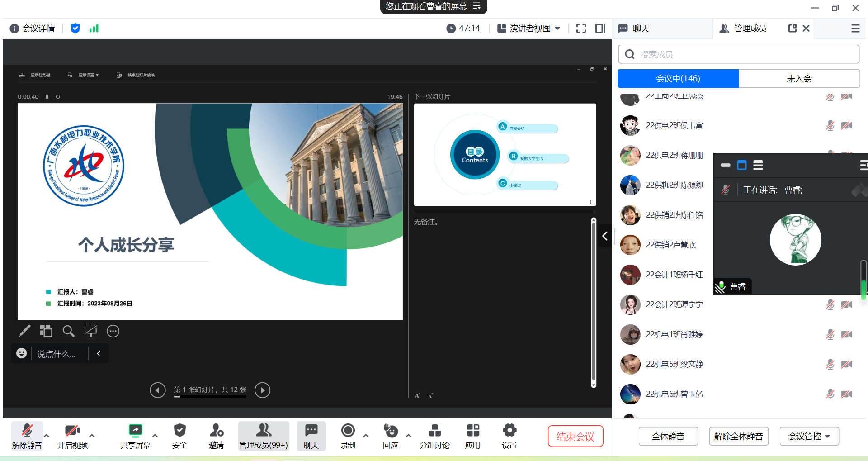Expand the arrow next to 录制
This screenshot has width=868, height=461.
pyautogui.click(x=366, y=436)
